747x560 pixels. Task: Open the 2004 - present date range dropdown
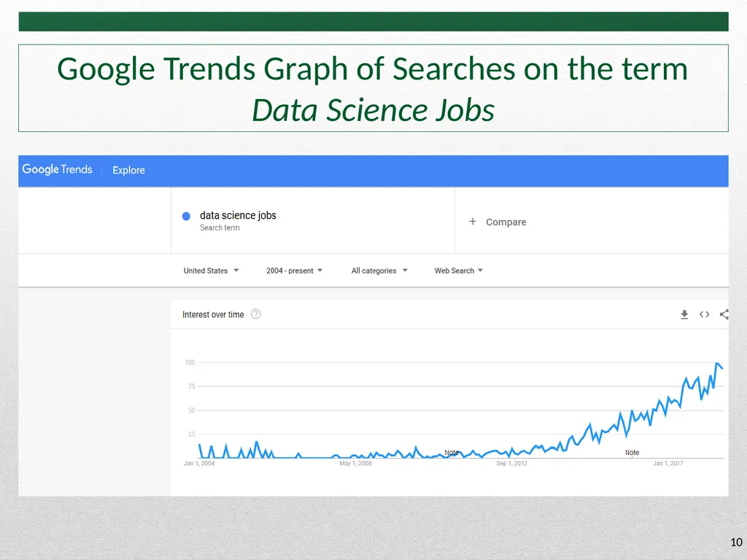click(295, 271)
